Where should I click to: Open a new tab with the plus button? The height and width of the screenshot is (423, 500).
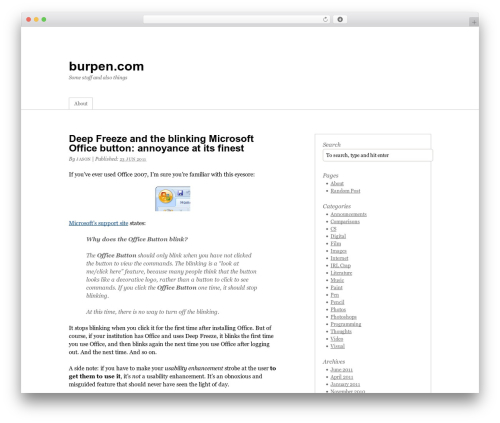[x=474, y=22]
